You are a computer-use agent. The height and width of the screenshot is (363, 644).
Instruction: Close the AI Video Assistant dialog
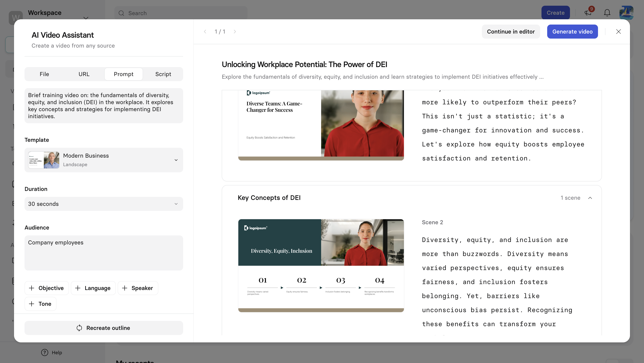pos(618,32)
